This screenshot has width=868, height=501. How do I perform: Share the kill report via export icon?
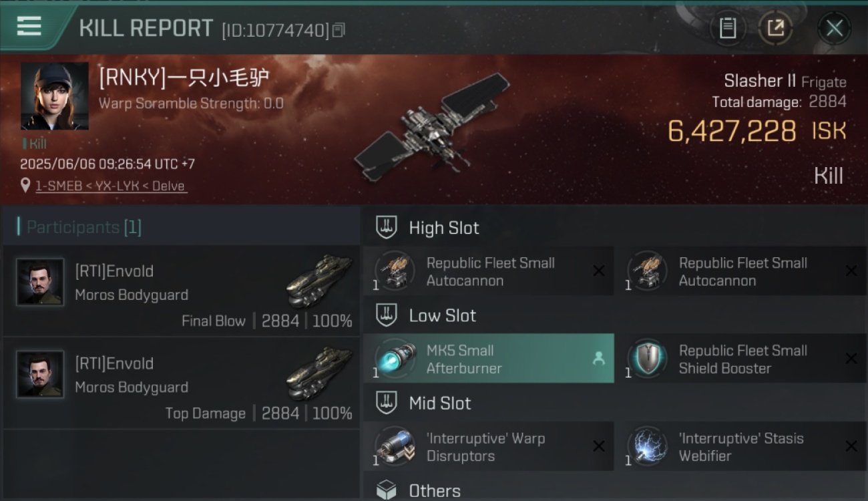click(x=775, y=28)
